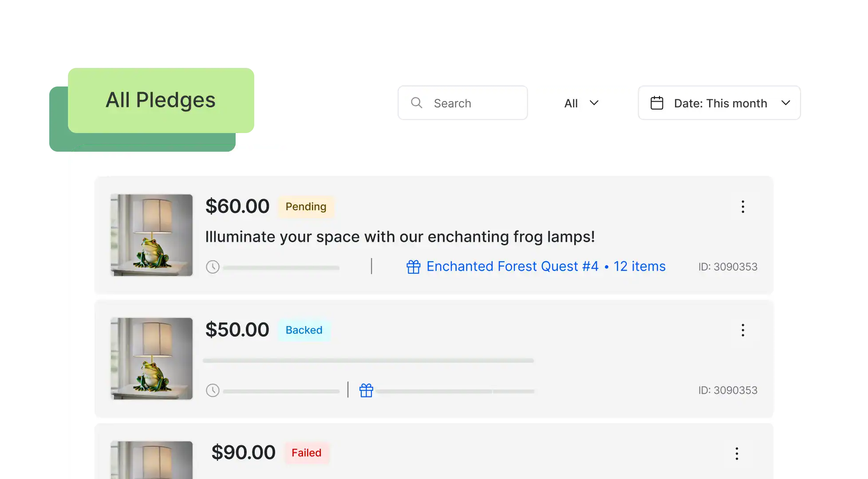The width and height of the screenshot is (868, 479).
Task: Open Enchanted Forest Quest #4 link
Action: (512, 267)
